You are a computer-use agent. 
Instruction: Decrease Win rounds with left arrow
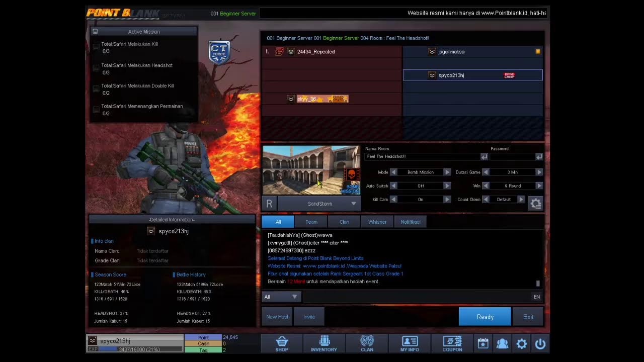[x=486, y=186]
